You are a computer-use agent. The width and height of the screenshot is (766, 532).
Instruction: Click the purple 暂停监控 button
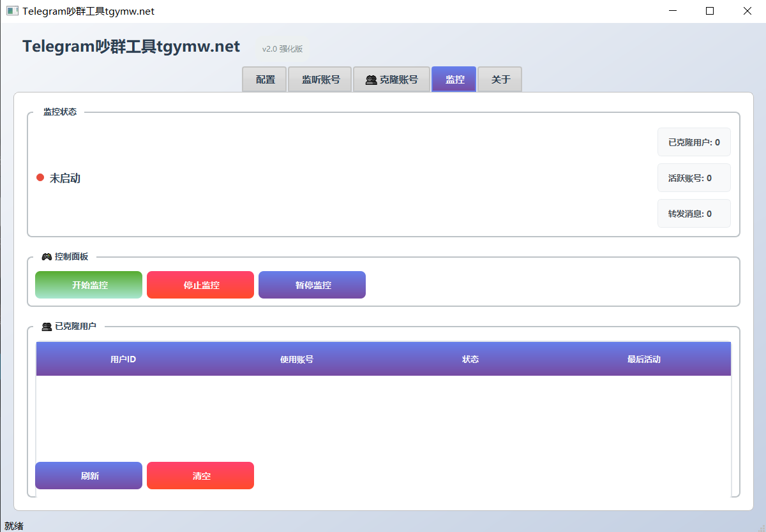tap(312, 285)
